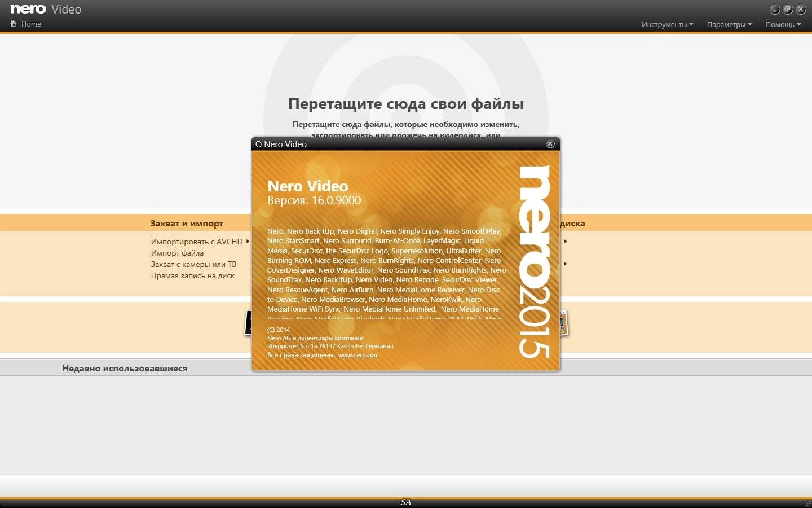812x508 pixels.
Task: Select Импортировать с AVCHD
Action: click(x=196, y=242)
